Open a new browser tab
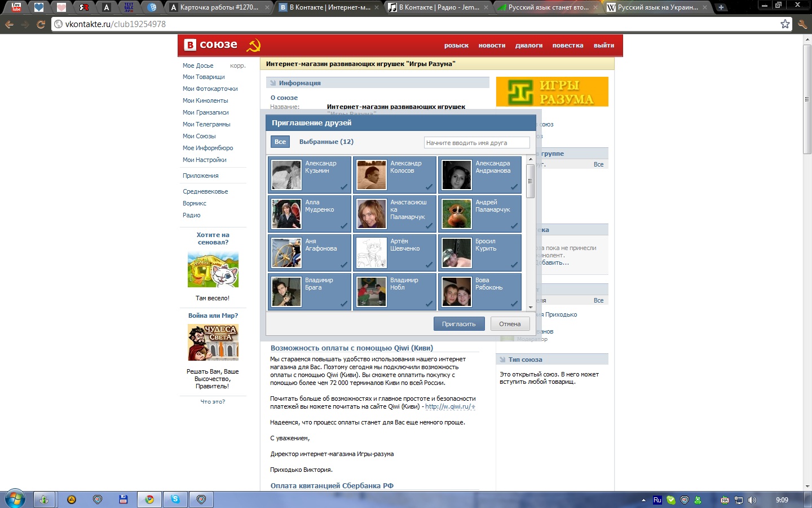The image size is (812, 508). pos(721,7)
